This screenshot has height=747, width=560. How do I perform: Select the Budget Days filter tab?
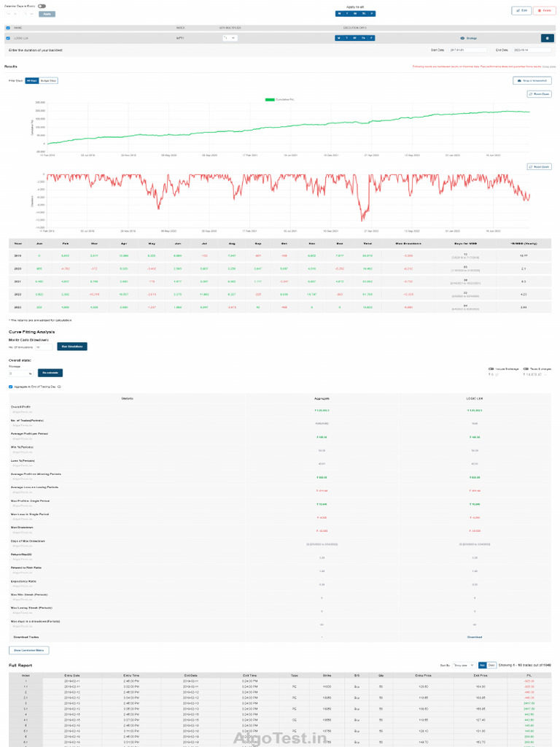click(x=49, y=80)
